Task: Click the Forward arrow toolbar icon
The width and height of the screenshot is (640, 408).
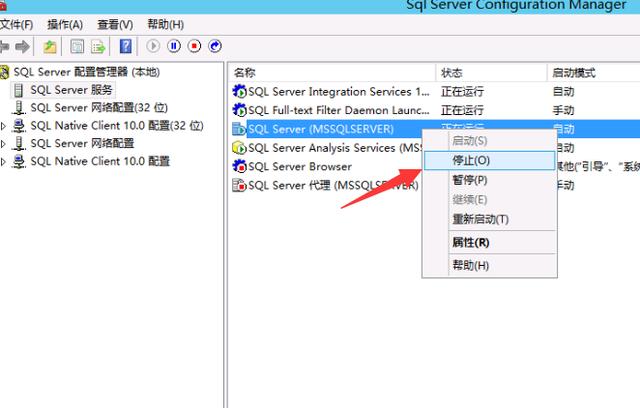Action: [22, 47]
